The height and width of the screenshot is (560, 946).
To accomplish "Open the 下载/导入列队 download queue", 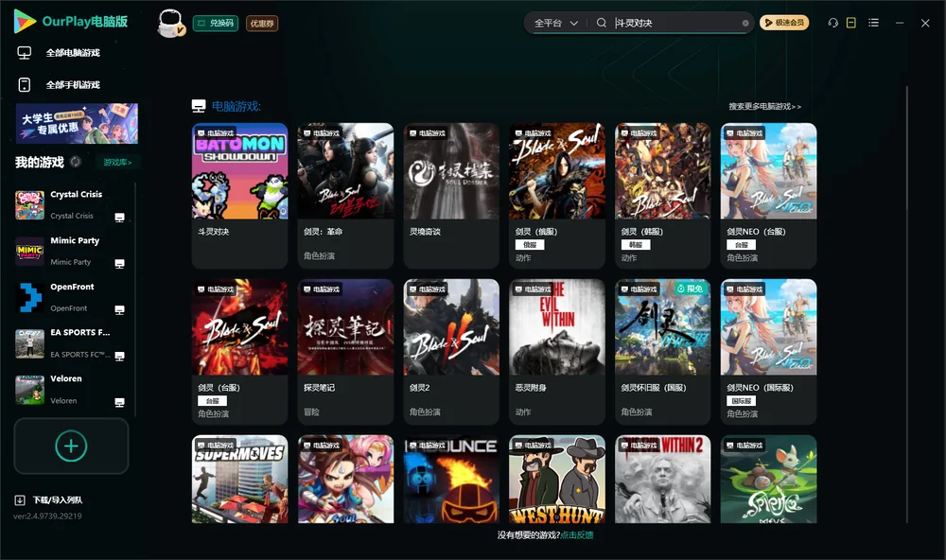I will point(49,500).
